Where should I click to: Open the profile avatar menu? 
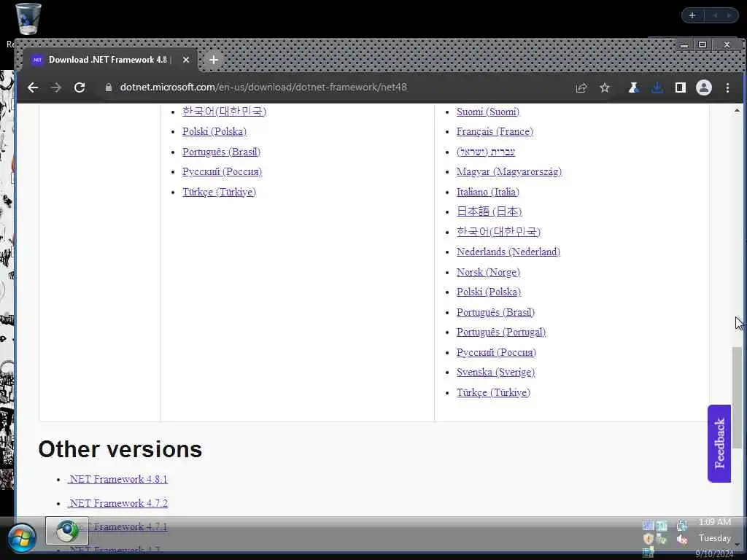point(704,87)
